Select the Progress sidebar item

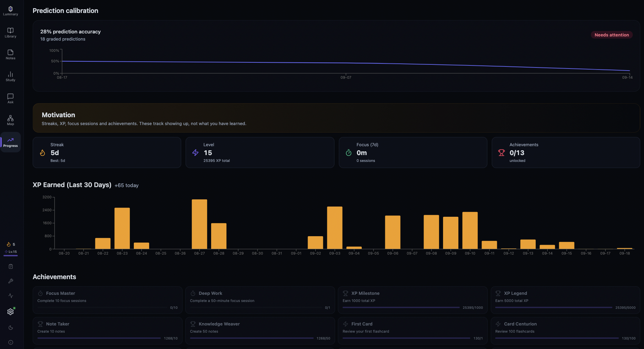(11, 142)
